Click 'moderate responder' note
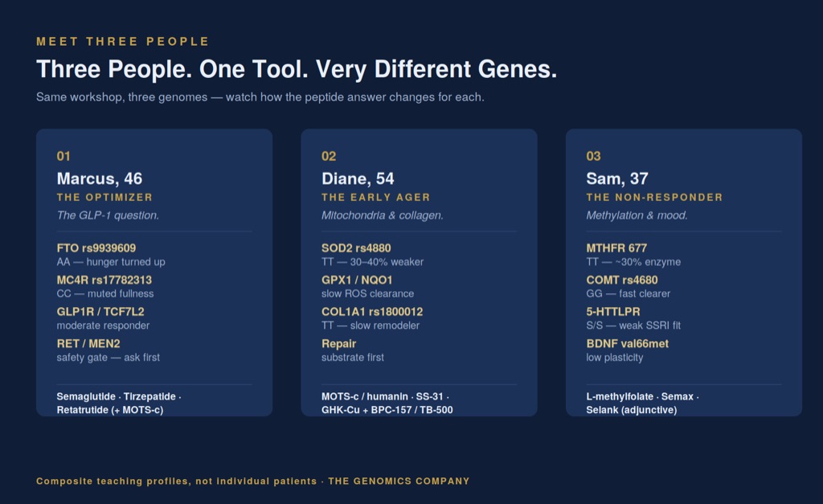Screen dimensions: 823x504 pos(103,326)
